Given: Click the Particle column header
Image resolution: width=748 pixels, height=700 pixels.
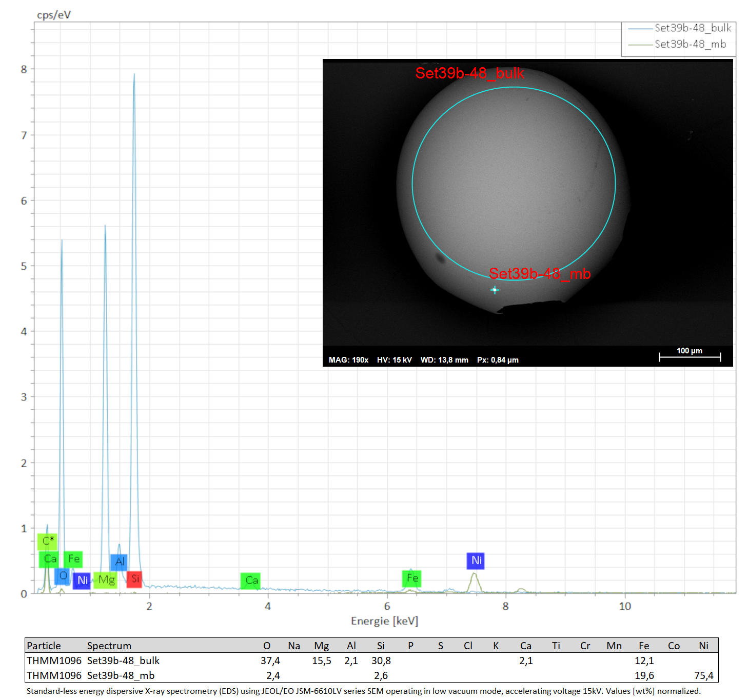Looking at the screenshot, I should tap(44, 646).
